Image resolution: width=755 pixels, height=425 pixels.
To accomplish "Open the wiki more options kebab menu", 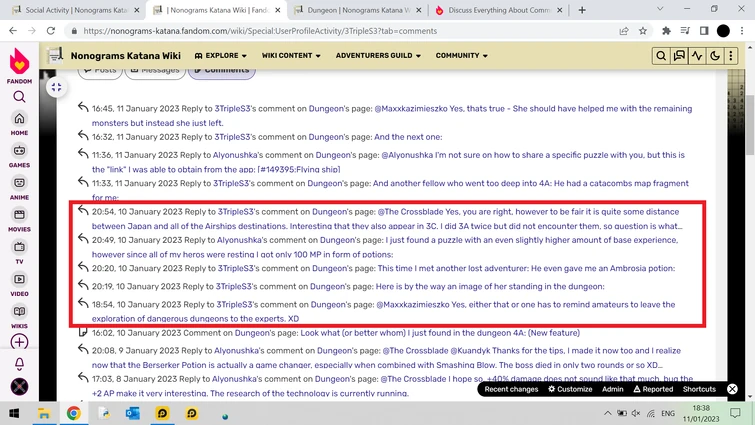I will 731,56.
